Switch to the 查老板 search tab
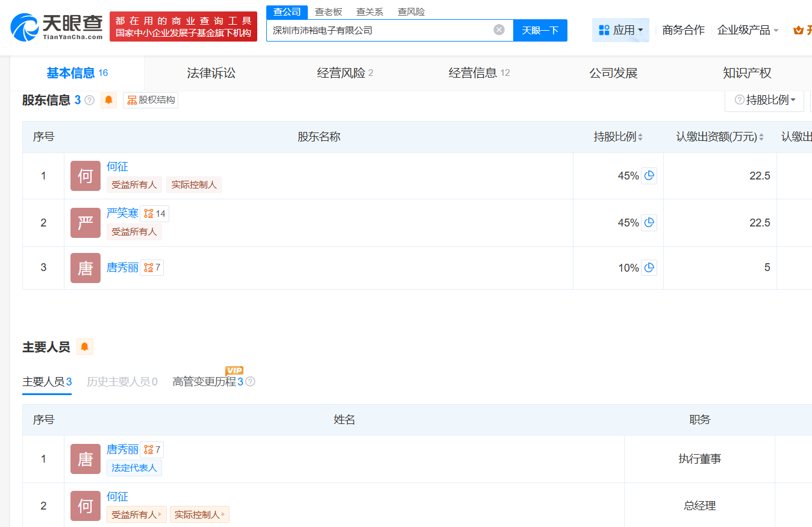The width and height of the screenshot is (812, 527). (x=328, y=11)
